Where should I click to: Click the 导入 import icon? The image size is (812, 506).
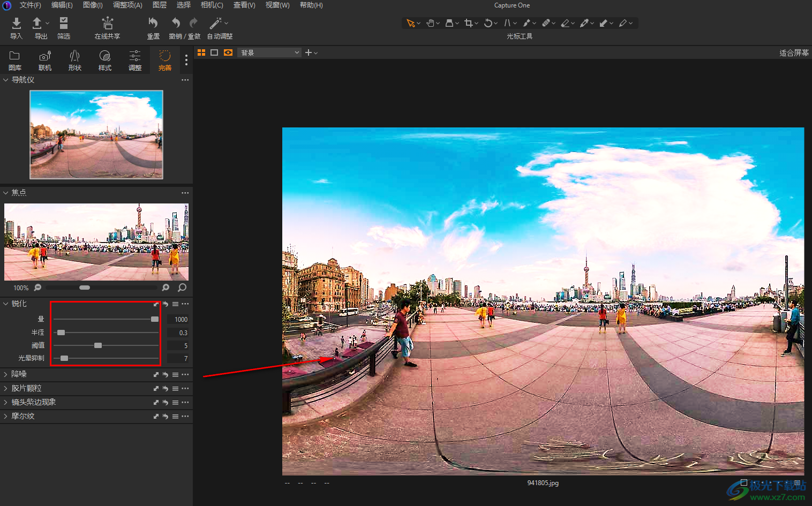click(16, 23)
